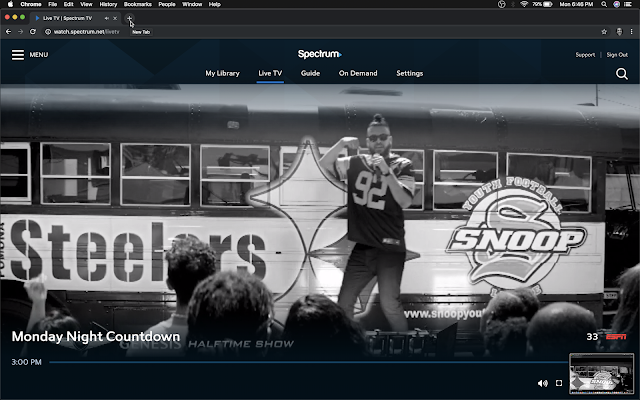Open Chrome's three-dot menu
The width and height of the screenshot is (640, 400).
point(631,32)
